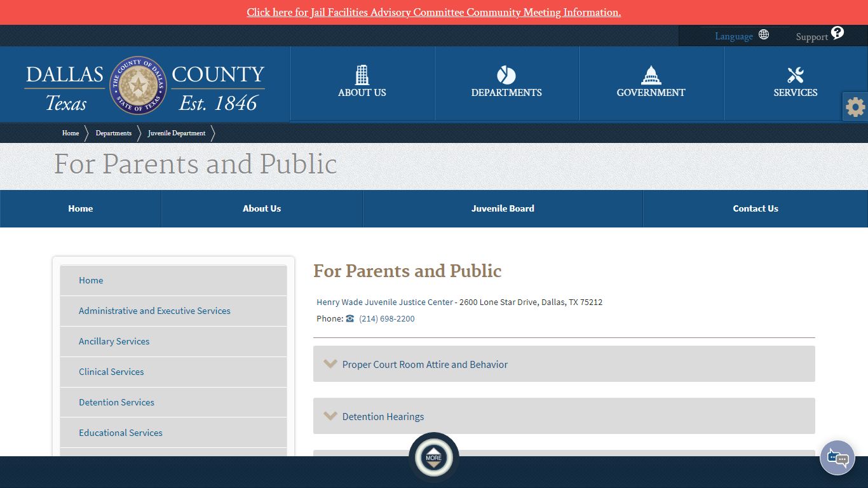Screen dimensions: 868x488
Task: Click the Language globe icon
Action: click(x=764, y=34)
